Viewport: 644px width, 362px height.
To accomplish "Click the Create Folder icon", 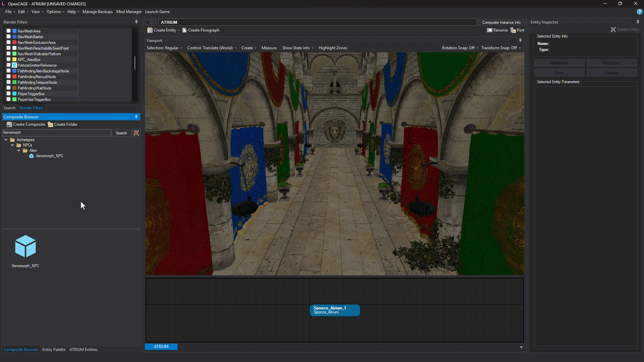I will (x=50, y=124).
